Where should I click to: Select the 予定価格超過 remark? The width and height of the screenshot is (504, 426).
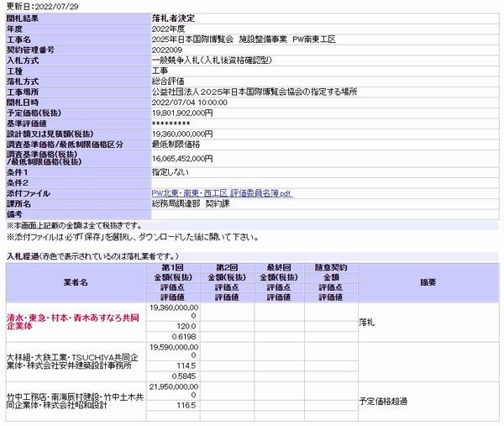pyautogui.click(x=383, y=402)
